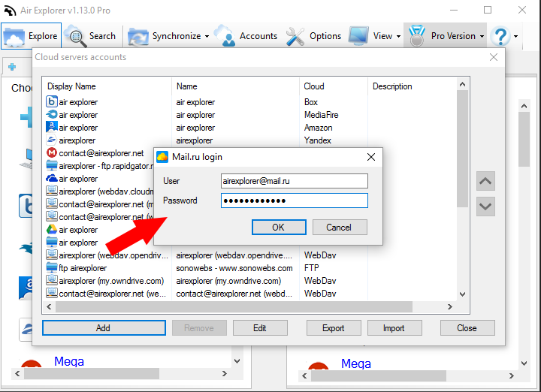541x392 pixels.
Task: Click the Edit account button
Action: [x=260, y=328]
